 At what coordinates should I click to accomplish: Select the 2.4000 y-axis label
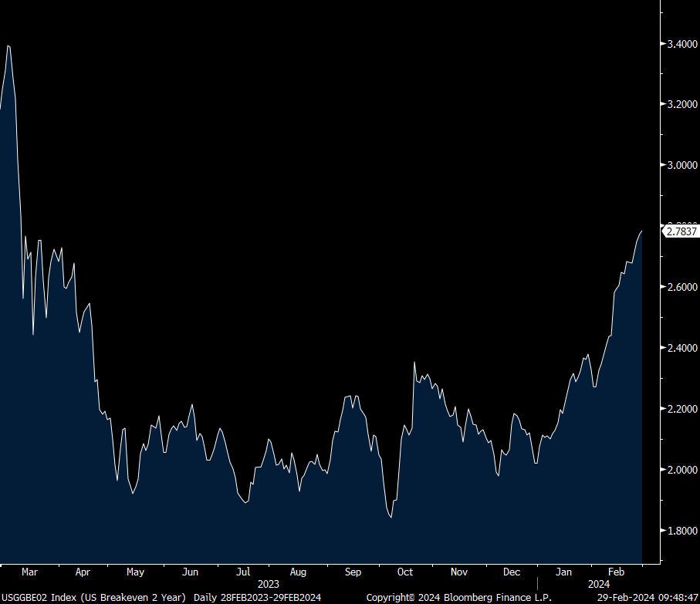click(682, 347)
